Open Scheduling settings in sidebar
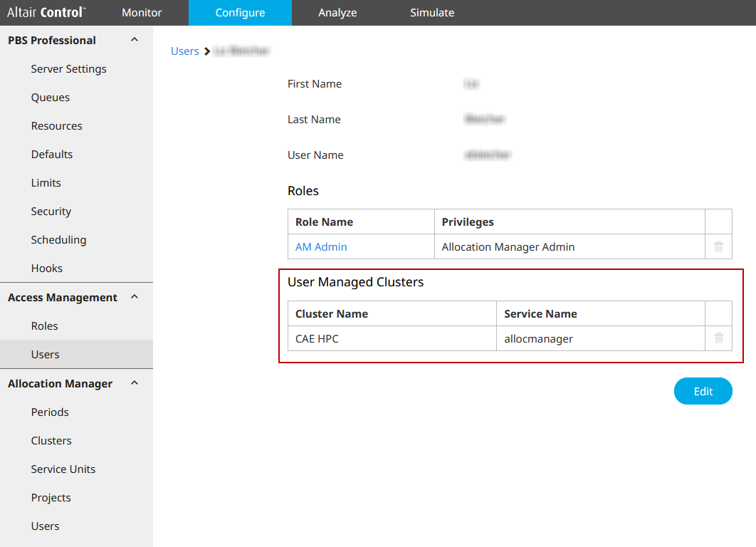Viewport: 756px width, 547px height. [x=58, y=240]
